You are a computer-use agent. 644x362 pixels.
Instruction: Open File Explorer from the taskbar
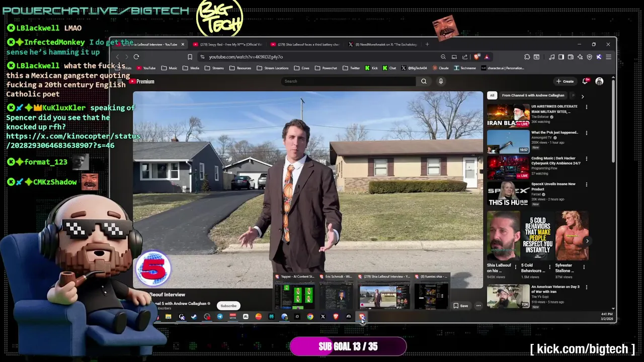[x=168, y=317]
